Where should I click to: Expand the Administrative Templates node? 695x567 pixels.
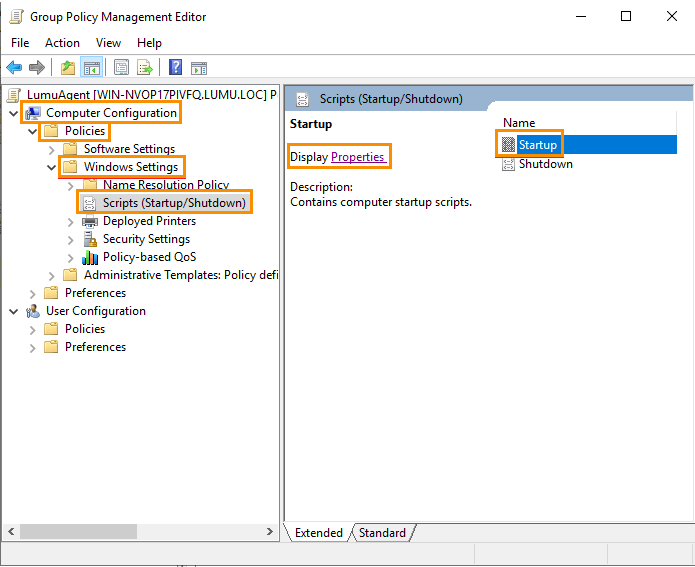click(x=51, y=276)
